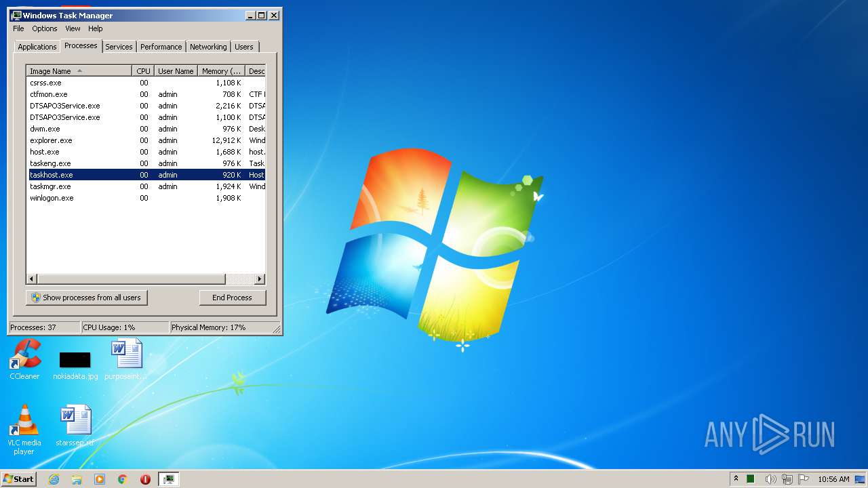Screen dimensions: 868x488
Task: Open Opera browser from taskbar
Action: pyautogui.click(x=145, y=479)
